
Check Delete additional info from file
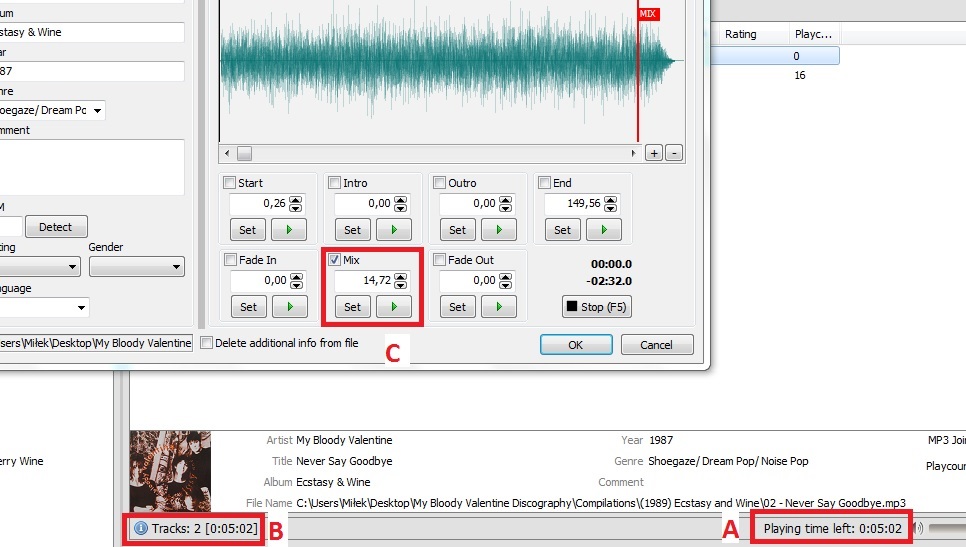207,343
